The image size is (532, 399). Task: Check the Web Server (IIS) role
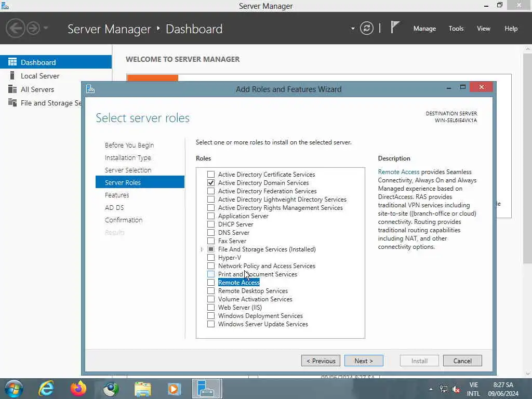211,308
